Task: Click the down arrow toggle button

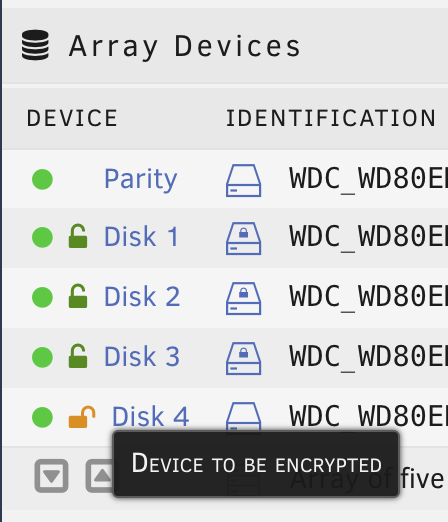Action: [x=51, y=476]
